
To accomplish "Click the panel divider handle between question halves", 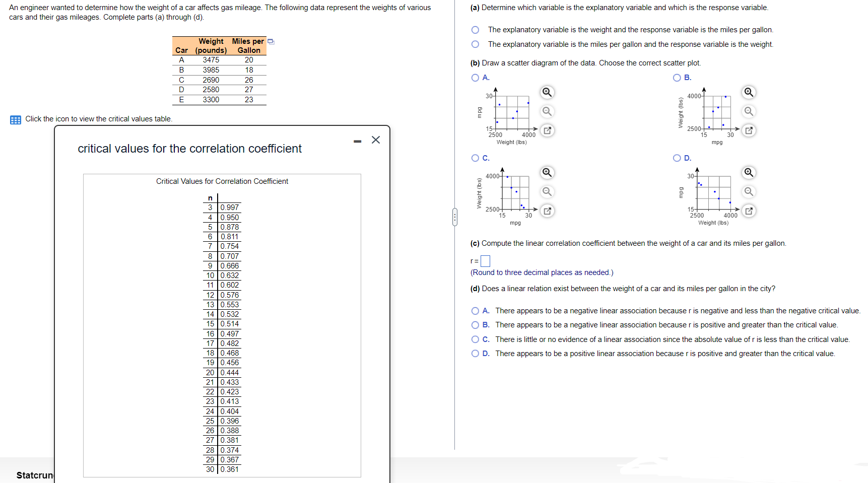I will [x=454, y=217].
